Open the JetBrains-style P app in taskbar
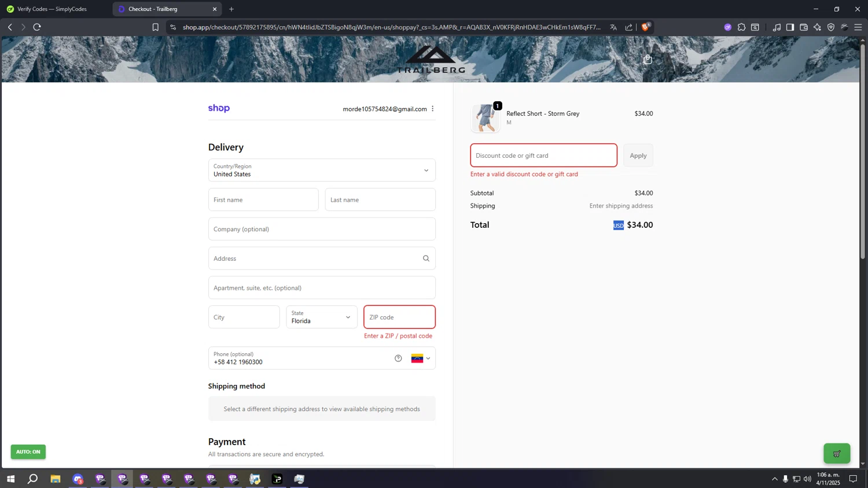Image resolution: width=868 pixels, height=488 pixels. [x=277, y=479]
